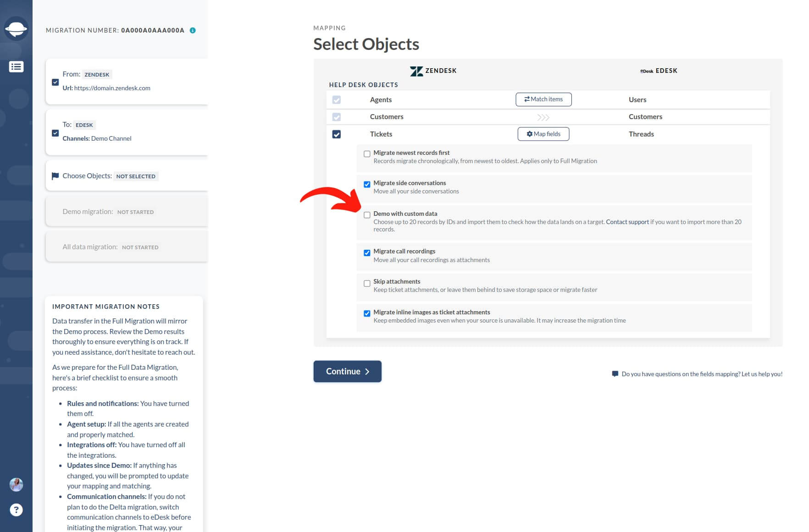Enable Skip attachments option
Image resolution: width=809 pixels, height=532 pixels.
pos(367,283)
